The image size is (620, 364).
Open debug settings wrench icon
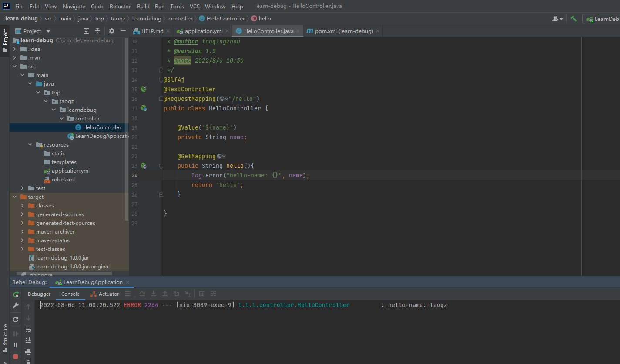pyautogui.click(x=16, y=306)
